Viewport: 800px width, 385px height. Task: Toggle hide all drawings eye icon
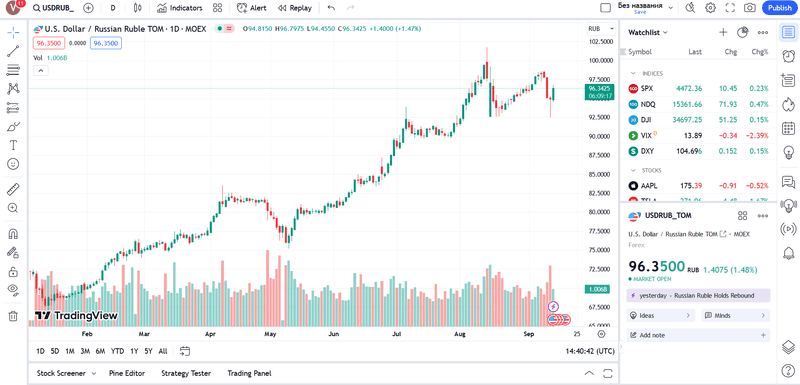pos(13,290)
